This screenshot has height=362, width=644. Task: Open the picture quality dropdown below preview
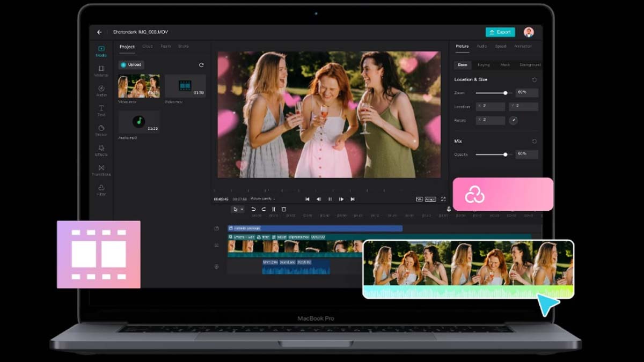coord(262,199)
